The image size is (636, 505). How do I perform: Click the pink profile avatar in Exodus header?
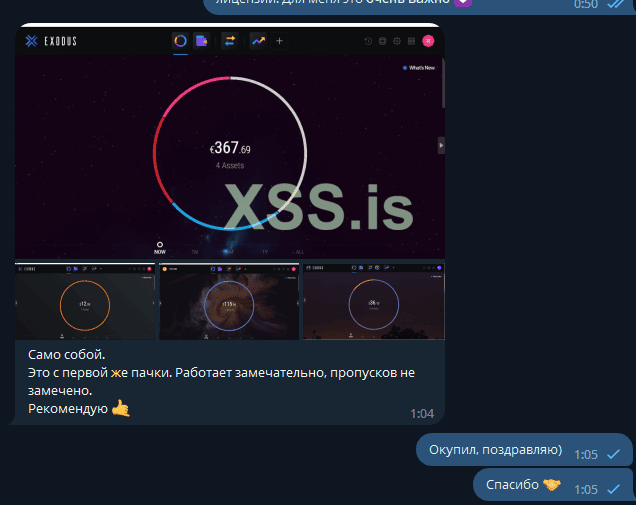(428, 41)
